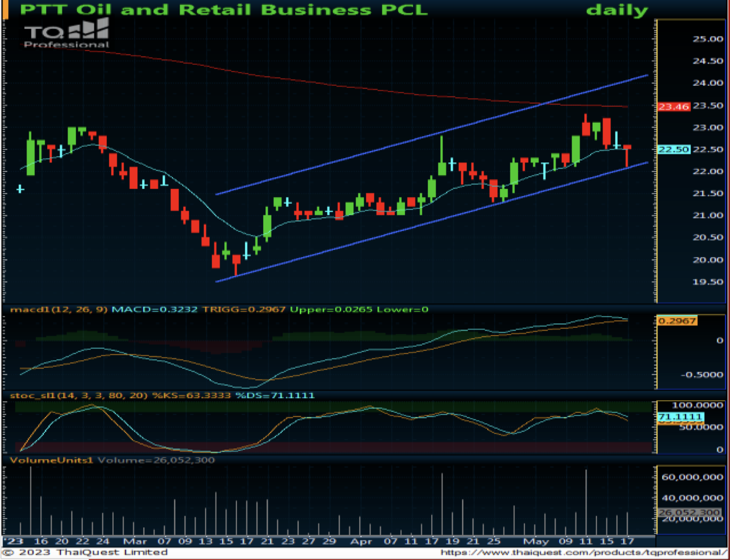Click the 24 date axis label
Screen dimensions: 730x560
[103, 541]
